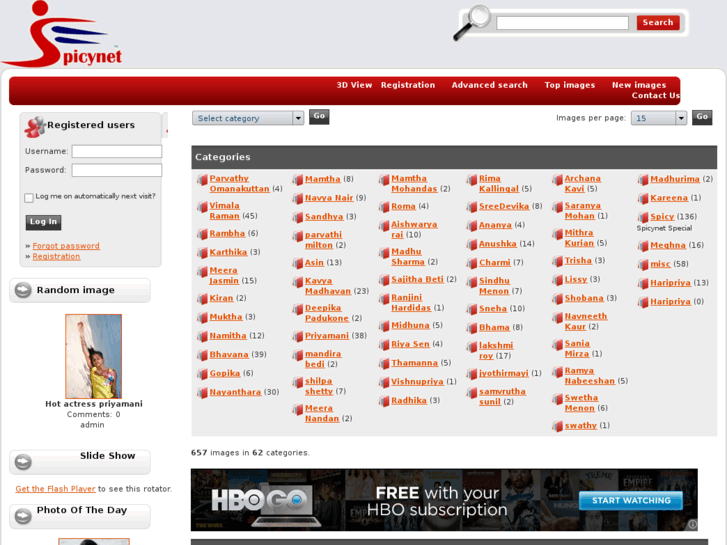Open the Top images page

click(x=569, y=85)
